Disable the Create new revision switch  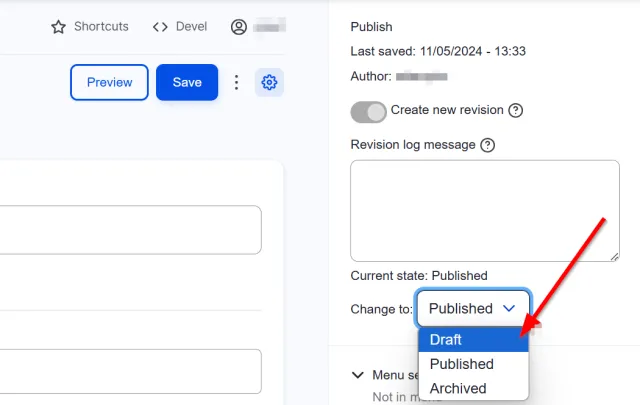368,111
